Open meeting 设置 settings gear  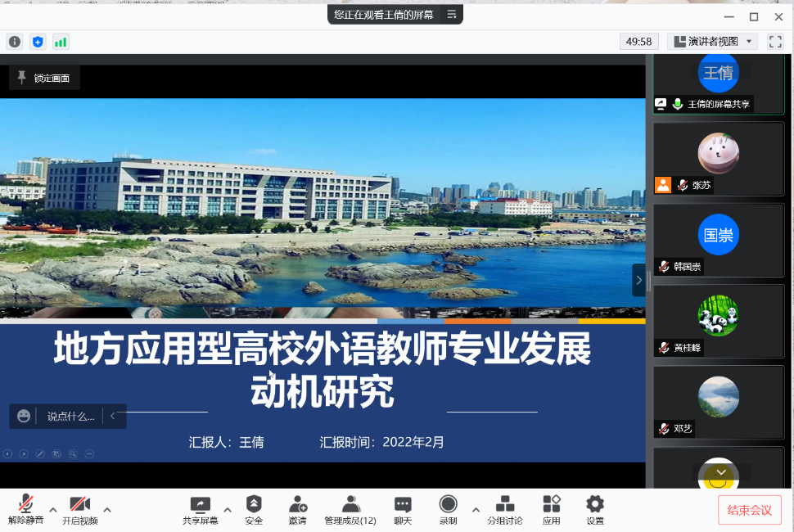(x=595, y=505)
